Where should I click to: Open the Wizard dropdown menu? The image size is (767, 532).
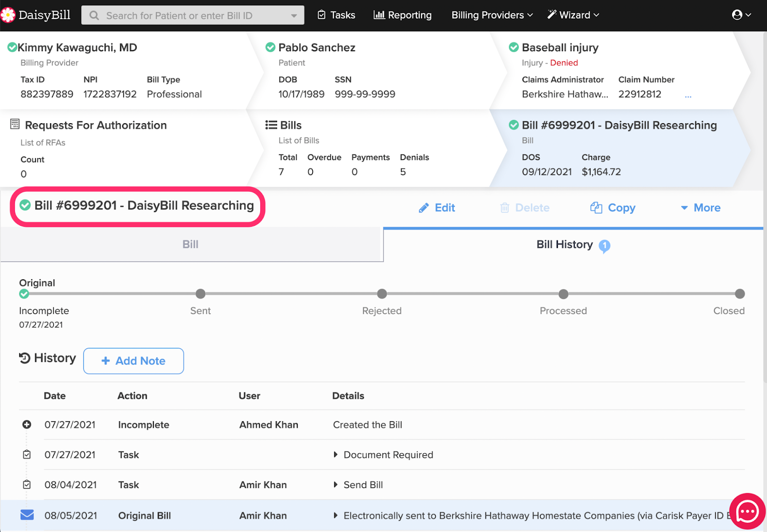[573, 15]
